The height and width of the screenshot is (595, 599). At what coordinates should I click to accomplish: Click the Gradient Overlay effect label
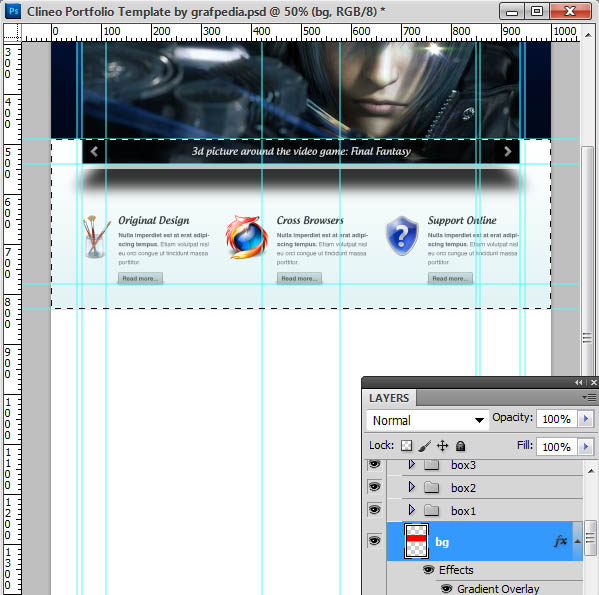[498, 589]
